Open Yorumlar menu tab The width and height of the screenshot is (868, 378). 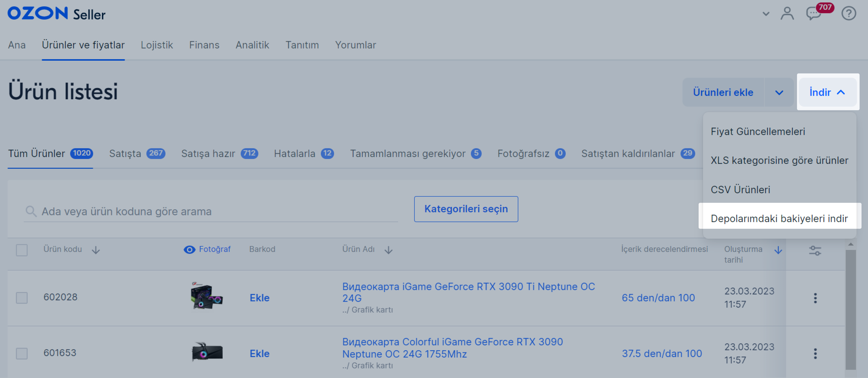pos(356,45)
